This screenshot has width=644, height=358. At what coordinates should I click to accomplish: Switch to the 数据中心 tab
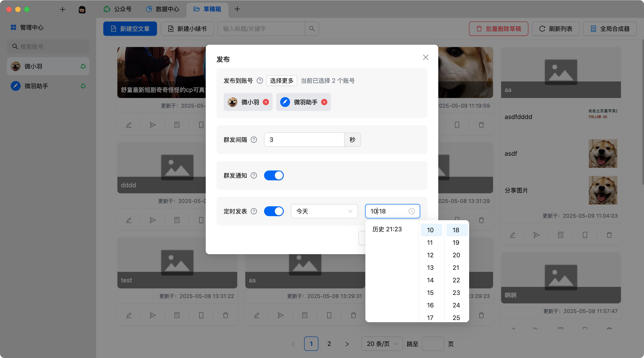[163, 9]
